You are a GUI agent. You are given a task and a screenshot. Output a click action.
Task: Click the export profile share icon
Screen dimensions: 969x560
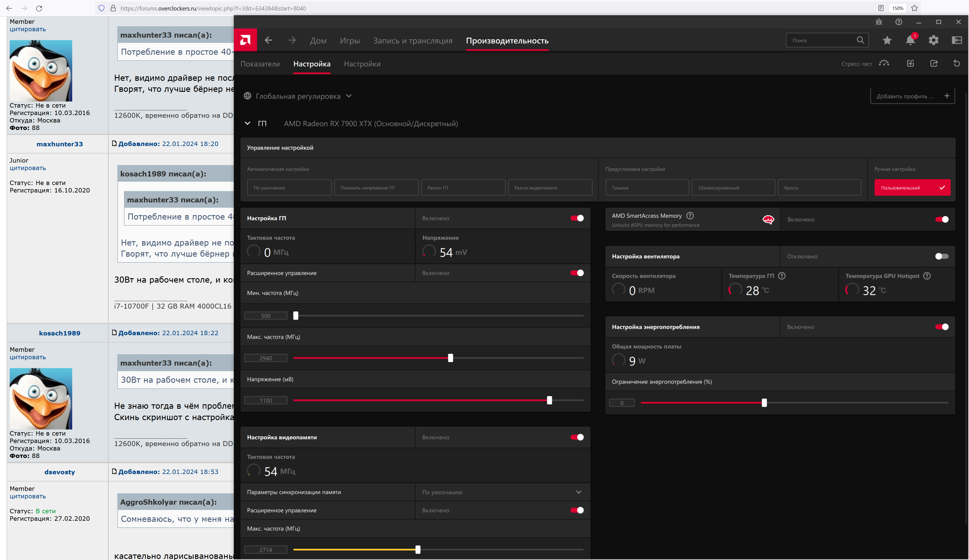click(x=934, y=63)
